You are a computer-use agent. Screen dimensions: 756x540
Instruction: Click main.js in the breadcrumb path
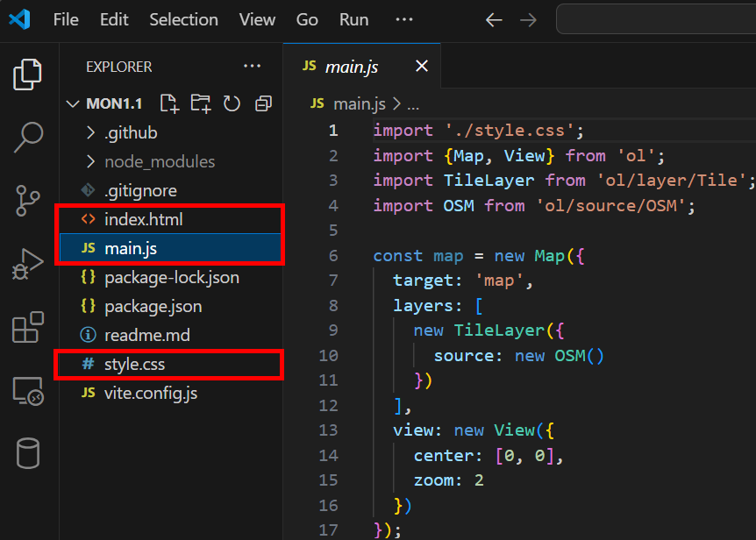(x=360, y=103)
